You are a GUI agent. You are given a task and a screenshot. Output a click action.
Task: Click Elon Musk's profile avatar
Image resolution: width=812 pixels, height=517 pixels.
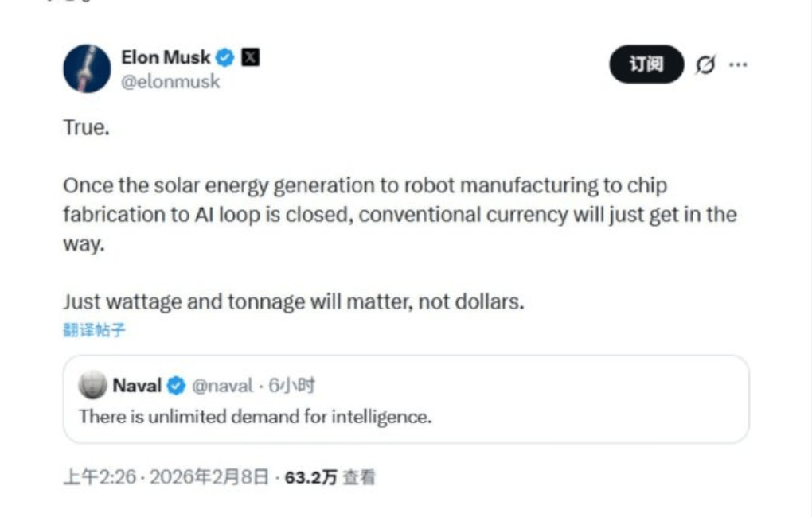87,68
